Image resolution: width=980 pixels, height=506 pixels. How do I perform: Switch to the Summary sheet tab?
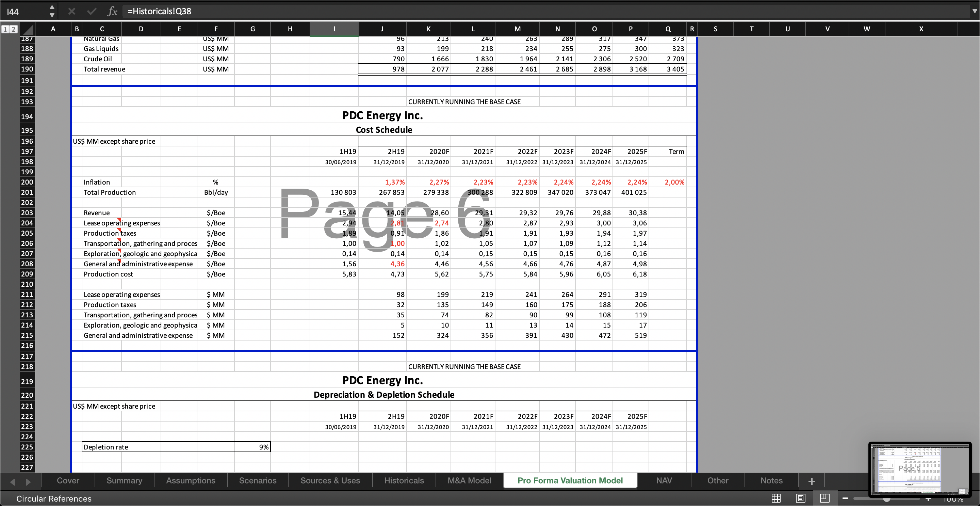coord(125,480)
